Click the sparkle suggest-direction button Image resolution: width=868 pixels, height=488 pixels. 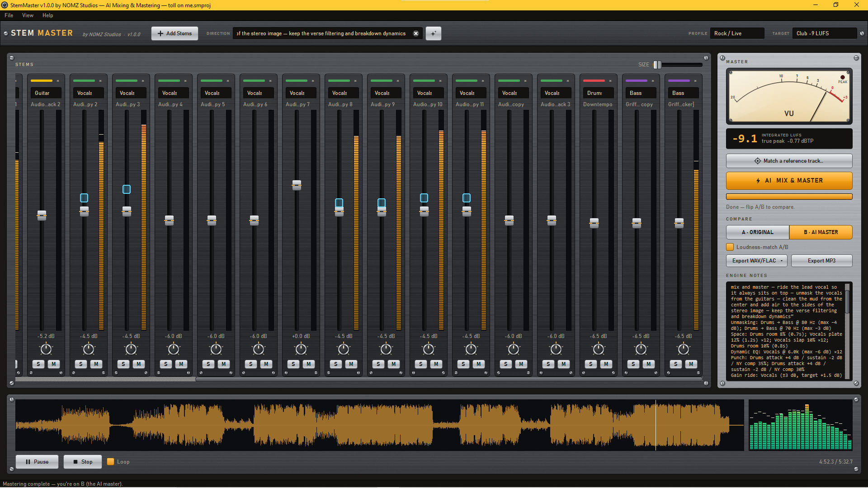tap(433, 33)
